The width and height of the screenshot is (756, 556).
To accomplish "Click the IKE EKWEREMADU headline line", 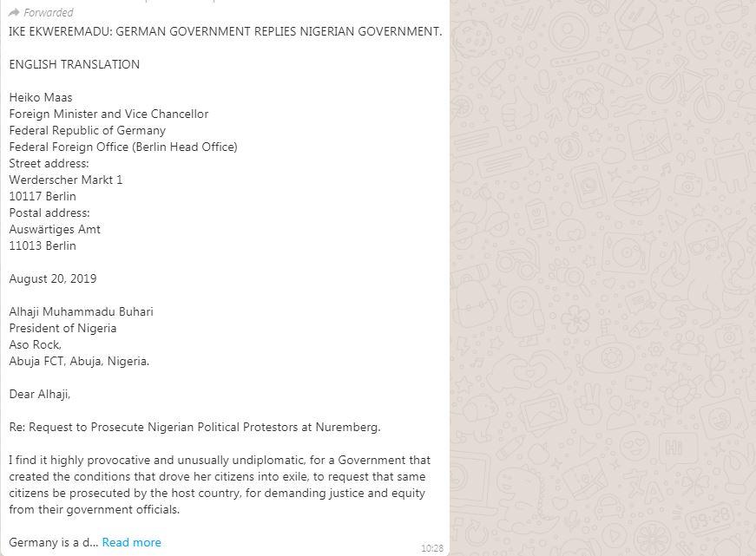I will [225, 31].
